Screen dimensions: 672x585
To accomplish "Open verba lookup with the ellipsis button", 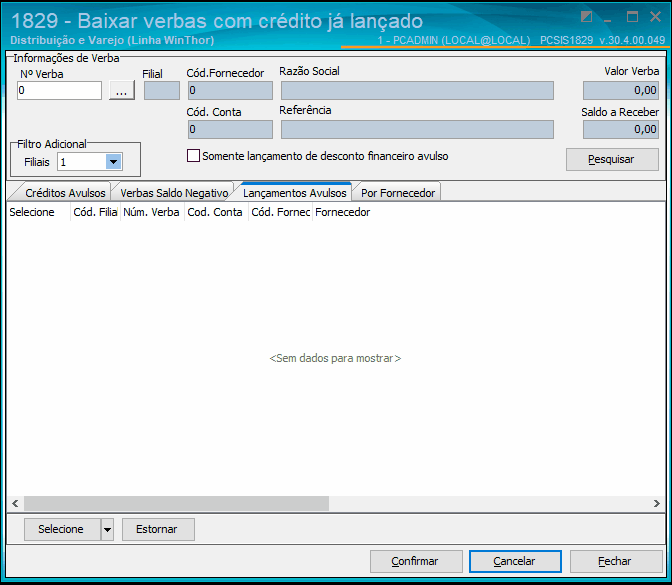I will 122,90.
